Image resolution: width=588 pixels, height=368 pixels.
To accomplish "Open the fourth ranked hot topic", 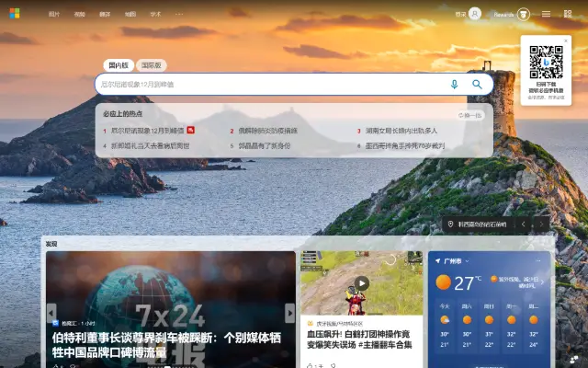I will pos(150,145).
